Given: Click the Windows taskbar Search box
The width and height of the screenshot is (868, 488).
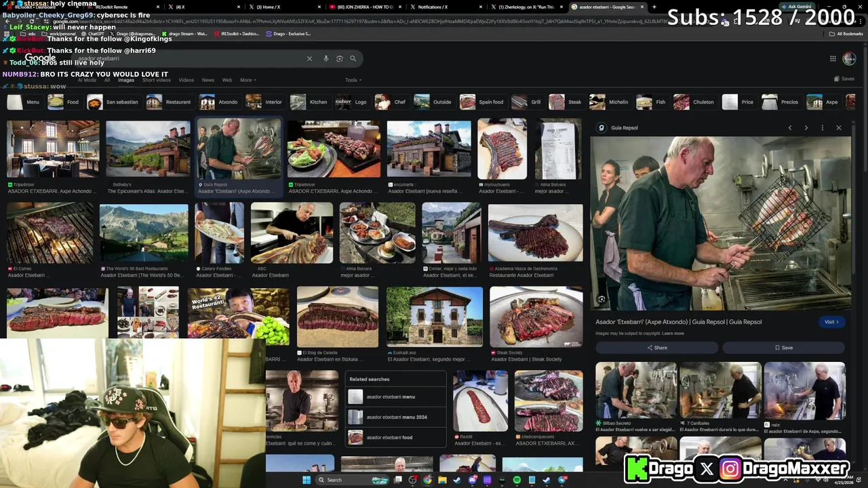Looking at the screenshot, I should point(353,480).
